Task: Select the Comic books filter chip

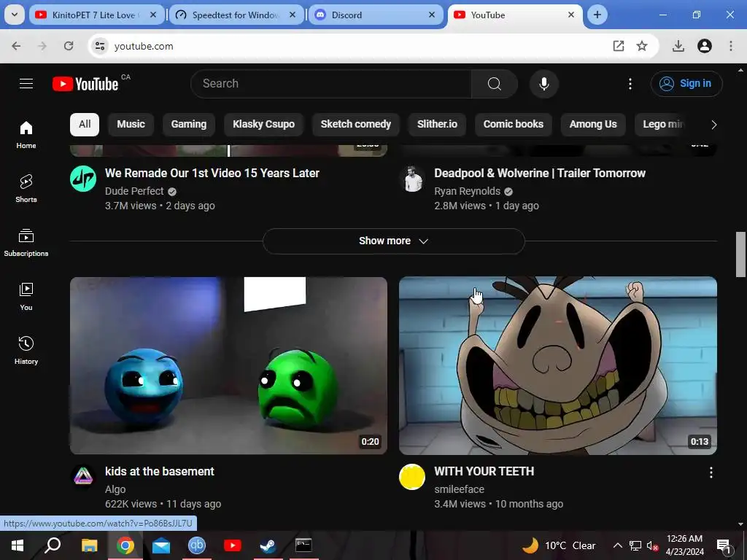Action: 513,124
